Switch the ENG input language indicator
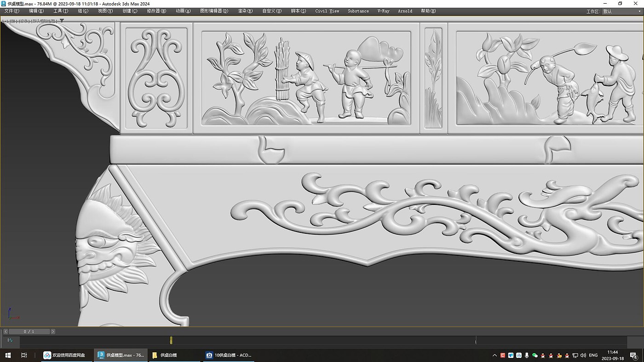Viewport: 644px width, 362px height. click(x=593, y=355)
